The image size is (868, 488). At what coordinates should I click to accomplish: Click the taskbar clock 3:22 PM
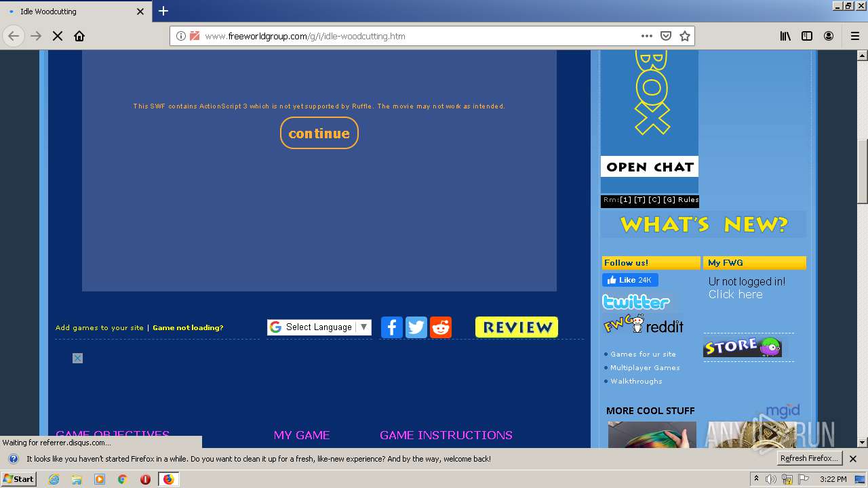833,479
